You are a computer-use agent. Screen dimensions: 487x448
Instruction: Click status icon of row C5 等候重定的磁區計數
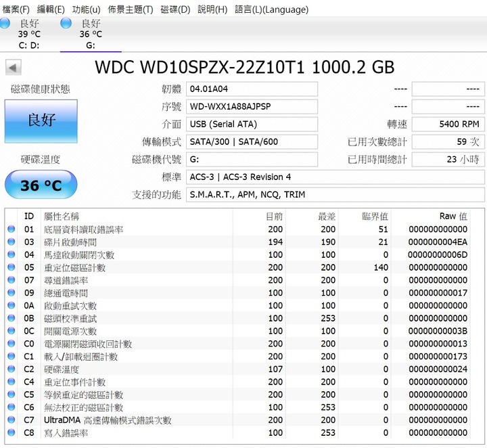(x=11, y=395)
